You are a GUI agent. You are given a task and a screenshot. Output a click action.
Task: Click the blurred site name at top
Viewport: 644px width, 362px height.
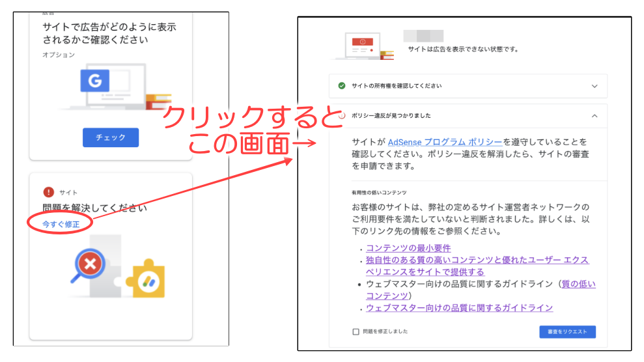(423, 36)
